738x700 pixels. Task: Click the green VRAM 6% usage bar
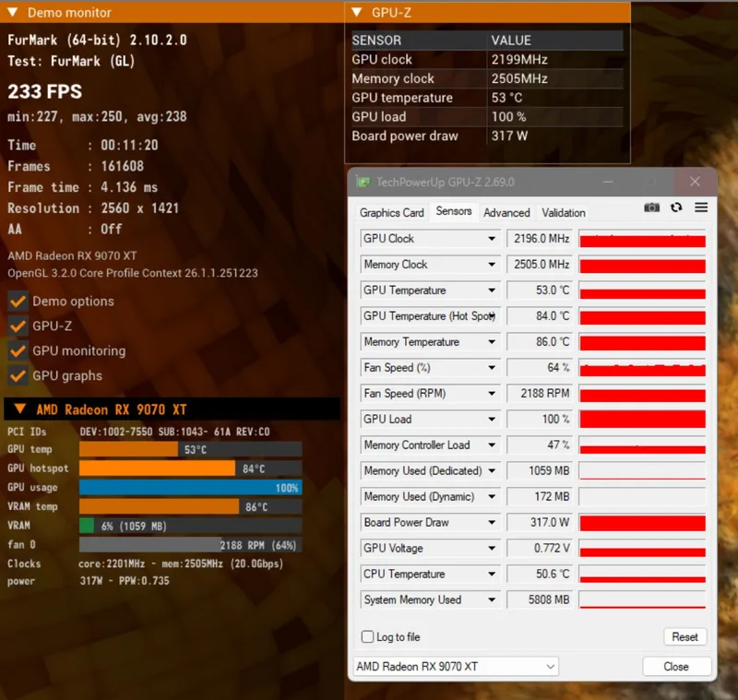tap(191, 526)
